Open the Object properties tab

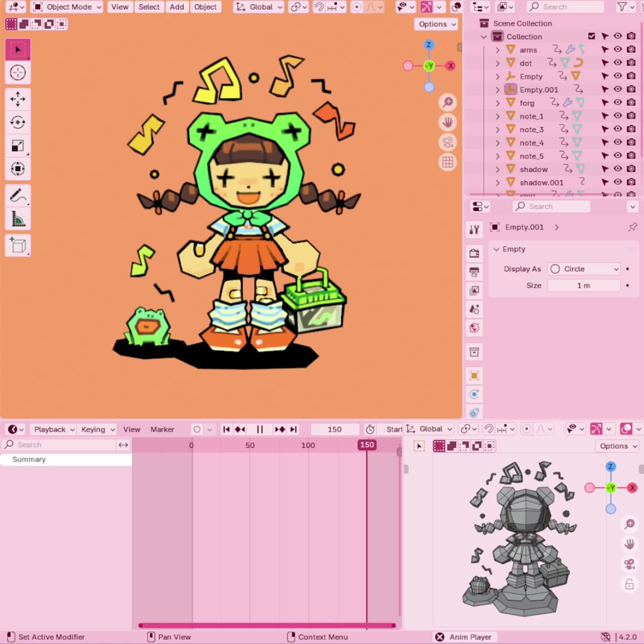point(474,376)
